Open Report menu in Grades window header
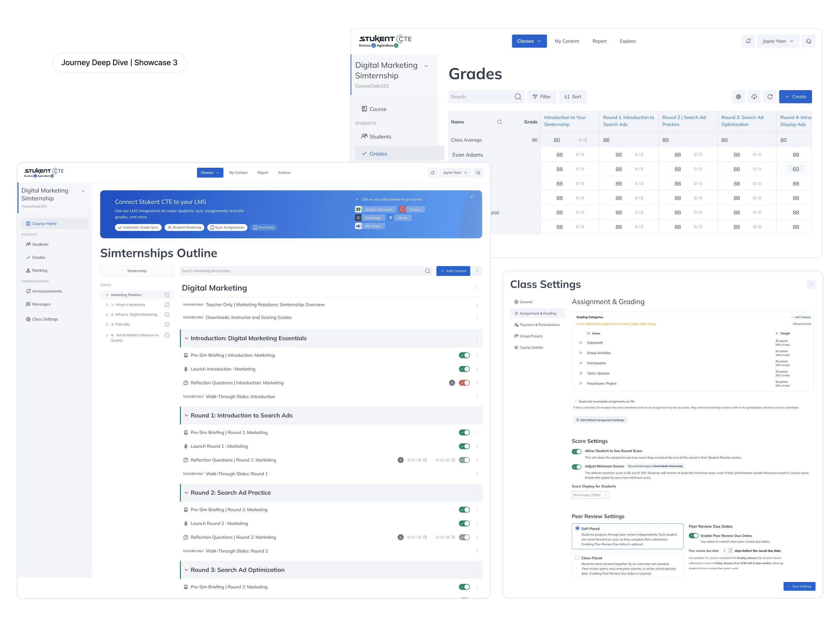Viewport: 840px width, 630px height. (599, 41)
